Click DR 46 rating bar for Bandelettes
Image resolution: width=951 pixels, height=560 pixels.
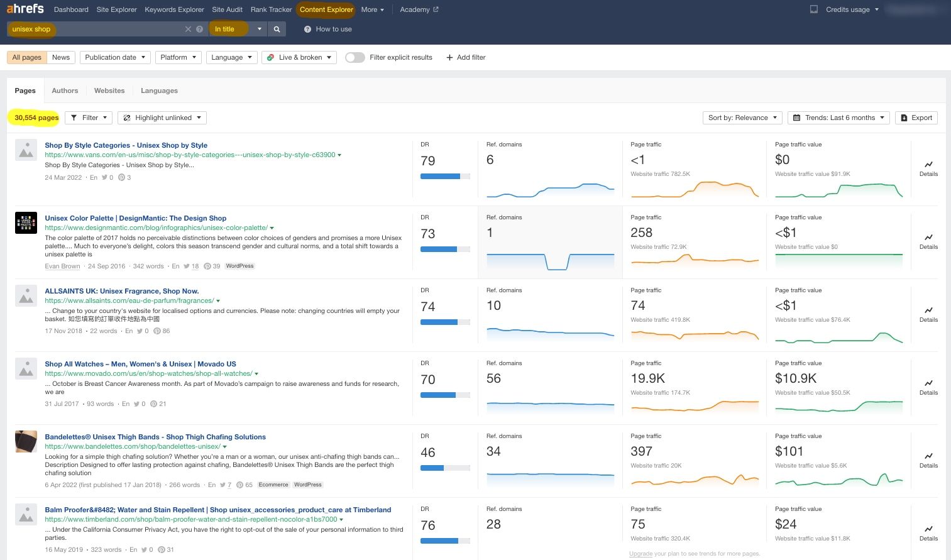445,468
